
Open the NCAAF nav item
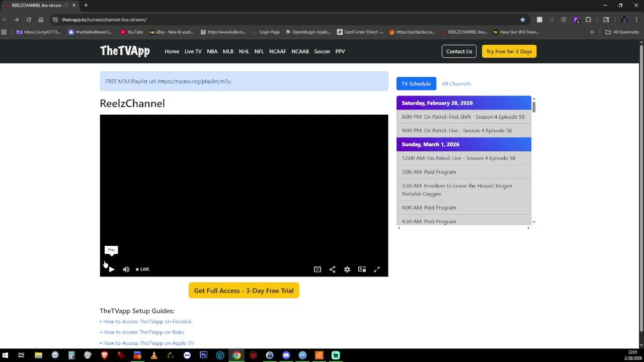click(277, 51)
